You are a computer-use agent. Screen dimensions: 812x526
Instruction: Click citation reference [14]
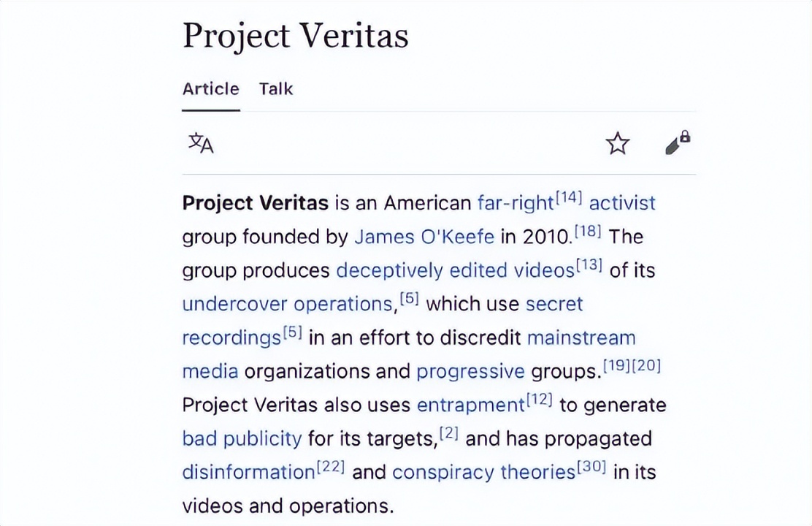(x=569, y=197)
